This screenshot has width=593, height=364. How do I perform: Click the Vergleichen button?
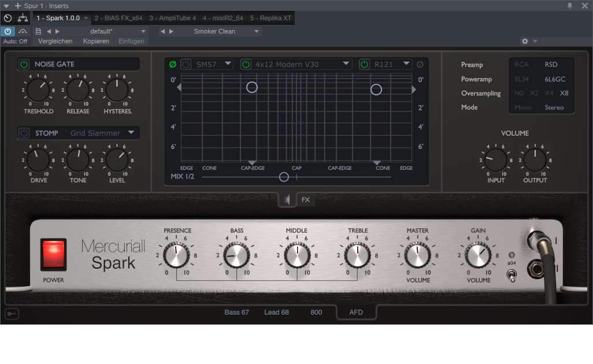click(55, 41)
